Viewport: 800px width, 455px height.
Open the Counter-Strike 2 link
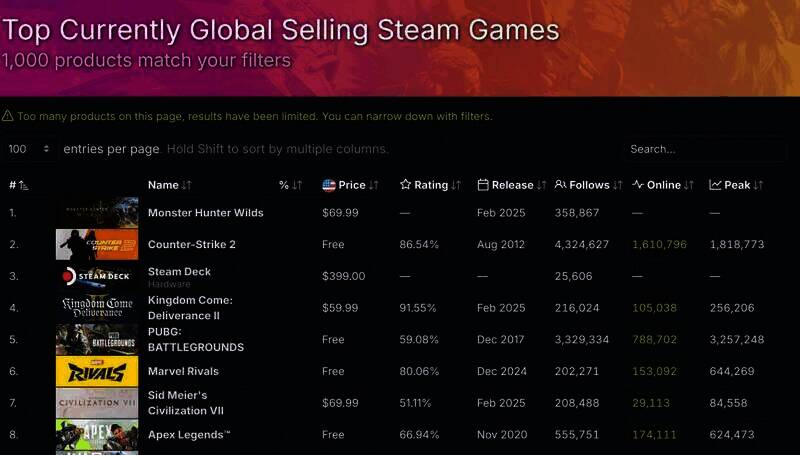(191, 244)
